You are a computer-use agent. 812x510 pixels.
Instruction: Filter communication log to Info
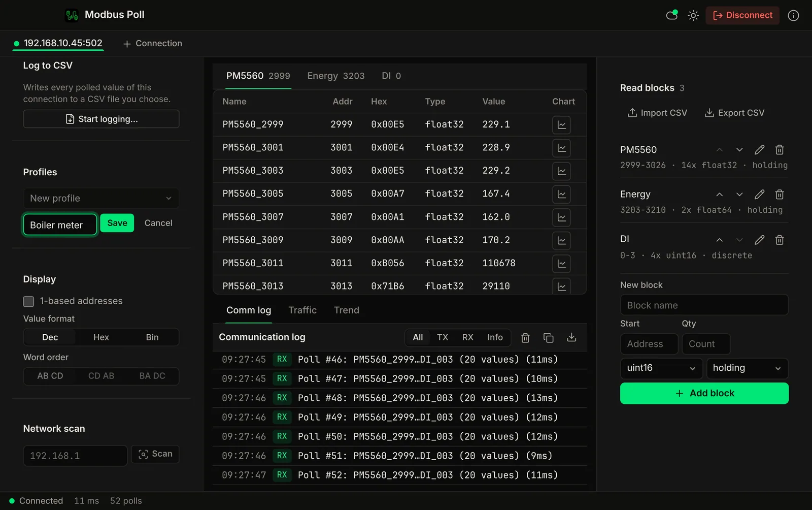[495, 337]
